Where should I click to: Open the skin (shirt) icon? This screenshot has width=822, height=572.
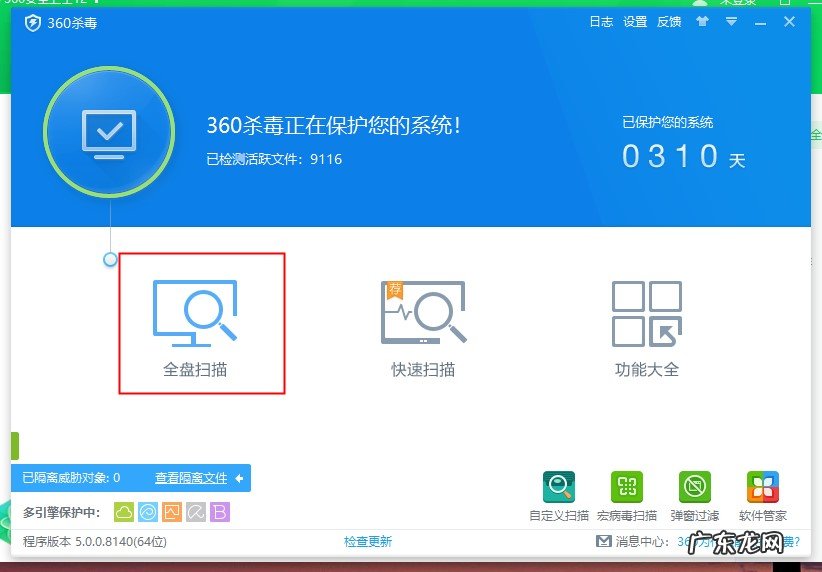702,21
